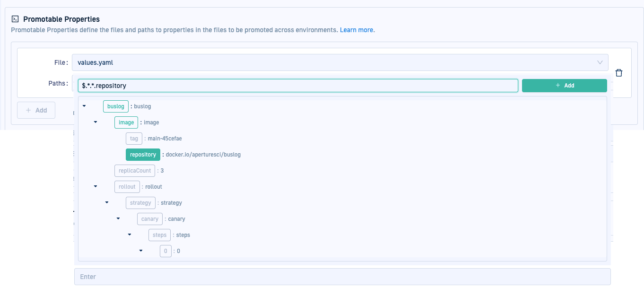Viewport: 644px width, 288px height.
Task: Select the canary key chip
Action: [x=150, y=219]
